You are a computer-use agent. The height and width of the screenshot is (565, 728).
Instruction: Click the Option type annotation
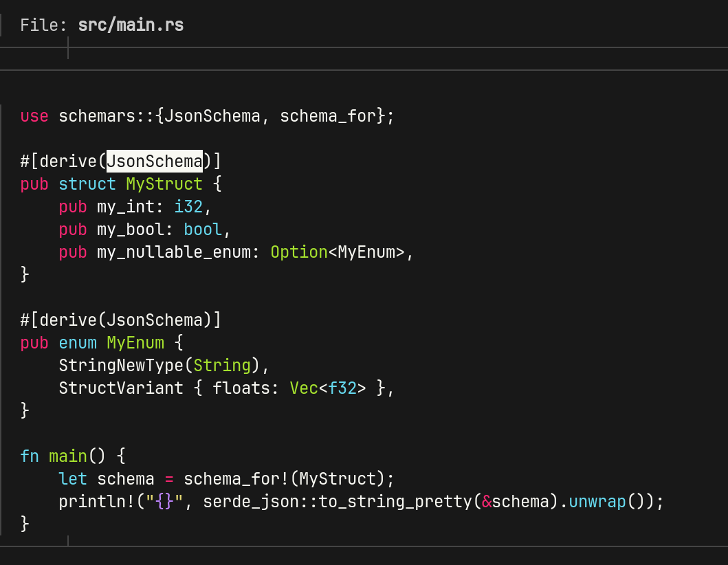[299, 252]
